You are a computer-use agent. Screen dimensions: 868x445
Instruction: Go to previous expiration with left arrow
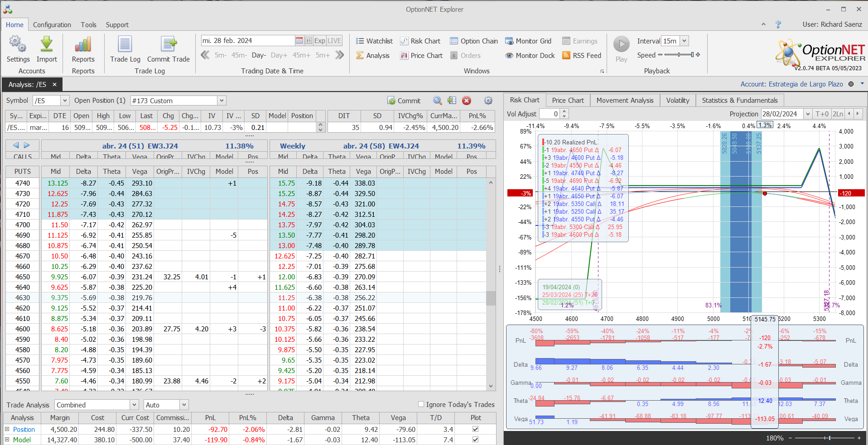tap(16, 145)
